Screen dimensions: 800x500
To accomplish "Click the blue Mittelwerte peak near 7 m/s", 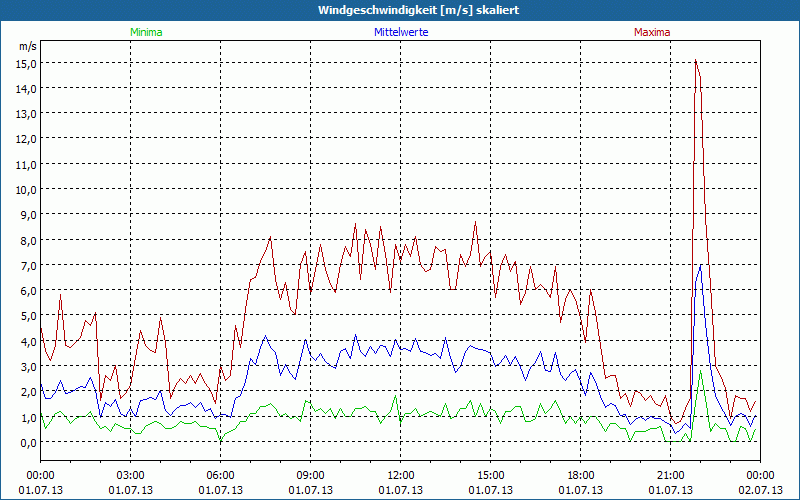I will (701, 265).
